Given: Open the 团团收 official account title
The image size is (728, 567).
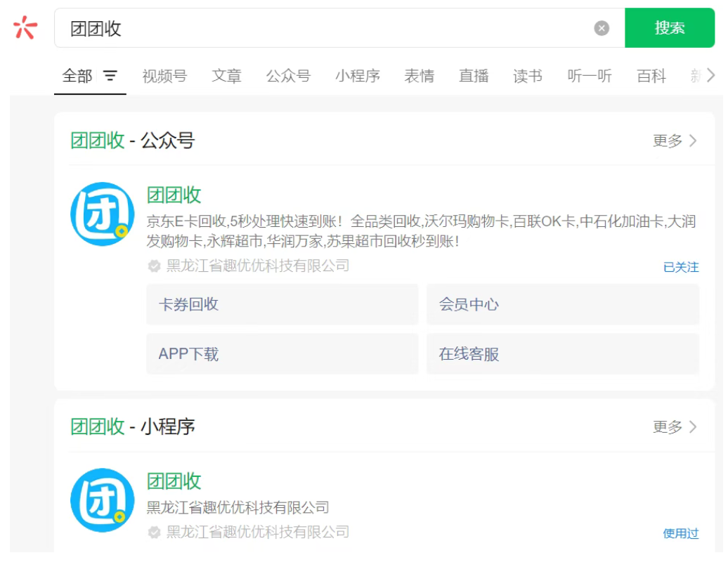Looking at the screenshot, I should pyautogui.click(x=174, y=195).
